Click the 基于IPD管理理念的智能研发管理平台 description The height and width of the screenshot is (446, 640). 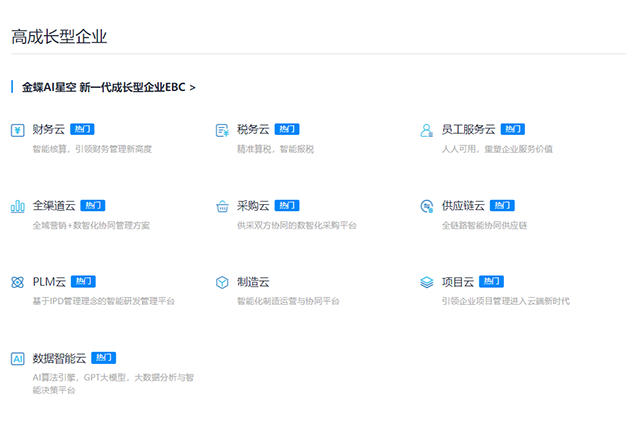pos(103,301)
